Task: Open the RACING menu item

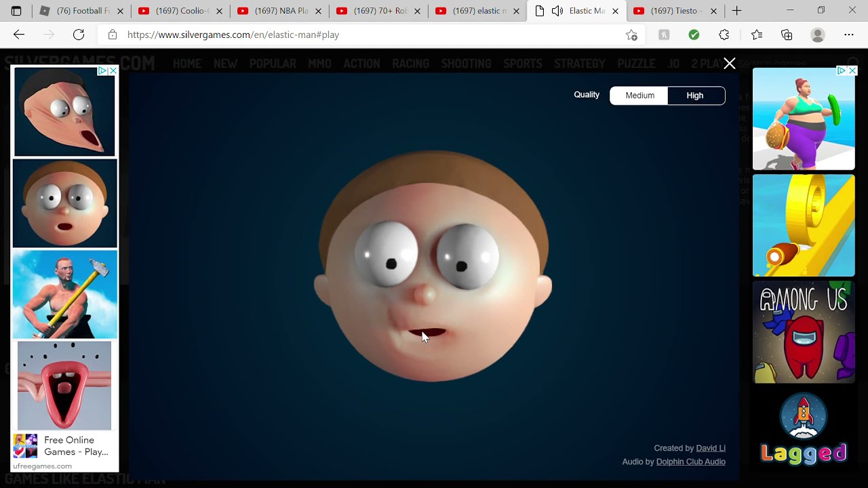Action: [x=410, y=64]
